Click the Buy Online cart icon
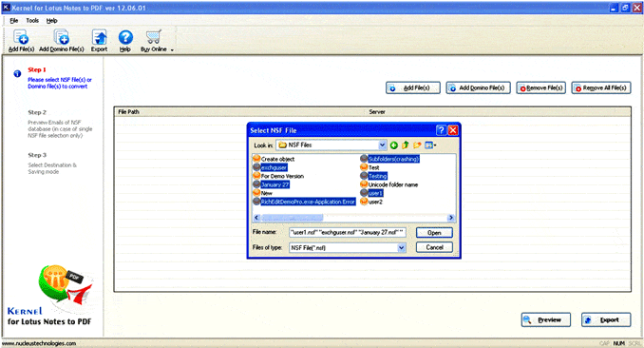This screenshot has width=644, height=348. tap(154, 37)
